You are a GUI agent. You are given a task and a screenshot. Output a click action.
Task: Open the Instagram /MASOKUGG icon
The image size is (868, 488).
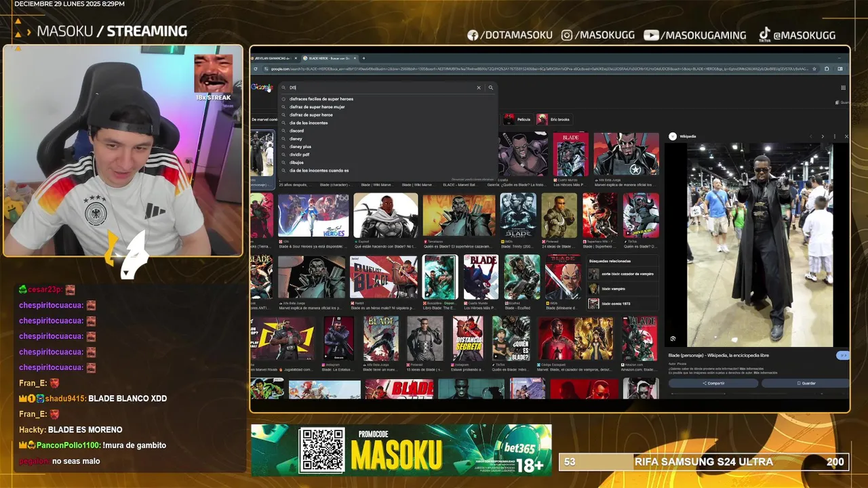[567, 35]
